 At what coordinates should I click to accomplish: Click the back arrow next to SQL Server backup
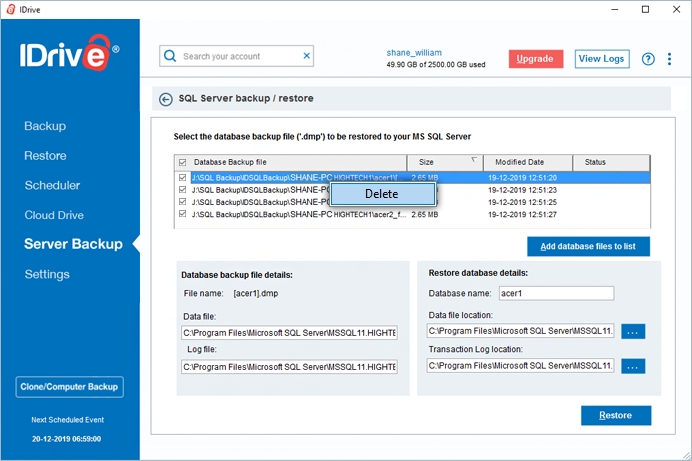[x=165, y=99]
